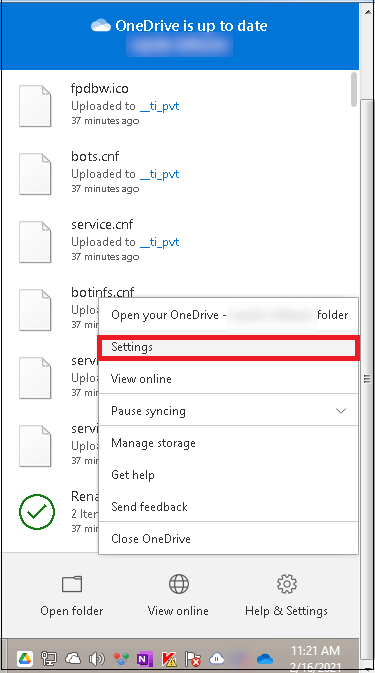Click the file list scrollbar thumb
Screen dimensions: 375x673
click(354, 89)
